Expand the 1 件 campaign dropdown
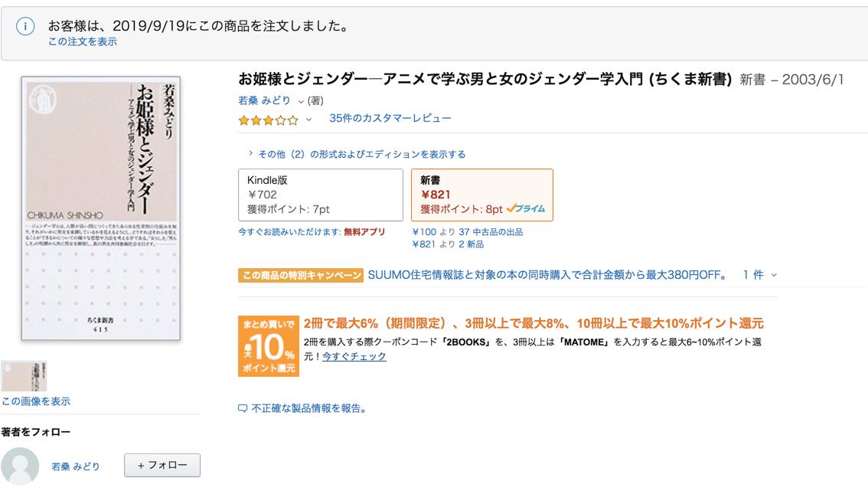 pos(759,275)
